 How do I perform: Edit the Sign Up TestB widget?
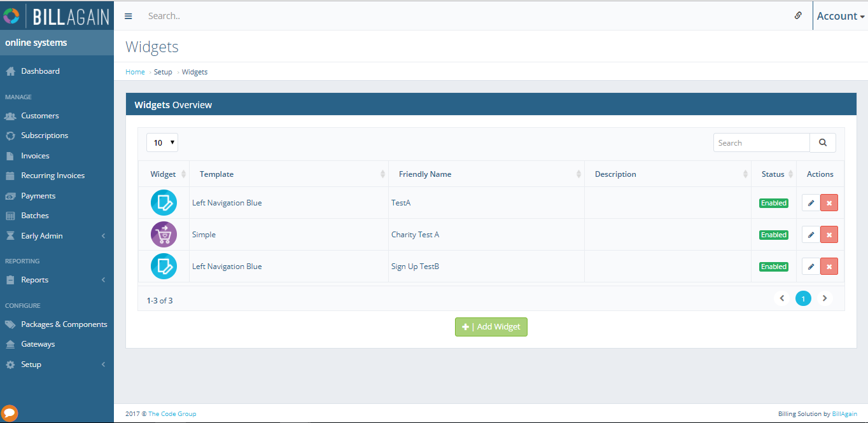coord(811,267)
